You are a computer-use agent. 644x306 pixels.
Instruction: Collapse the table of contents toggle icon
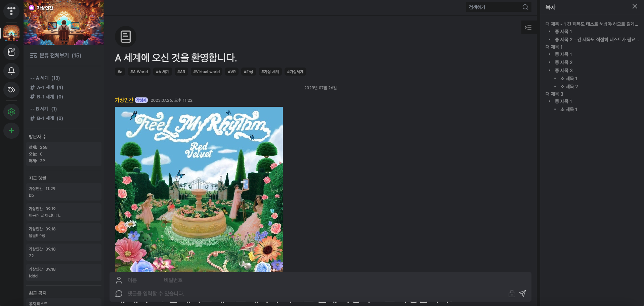(528, 27)
